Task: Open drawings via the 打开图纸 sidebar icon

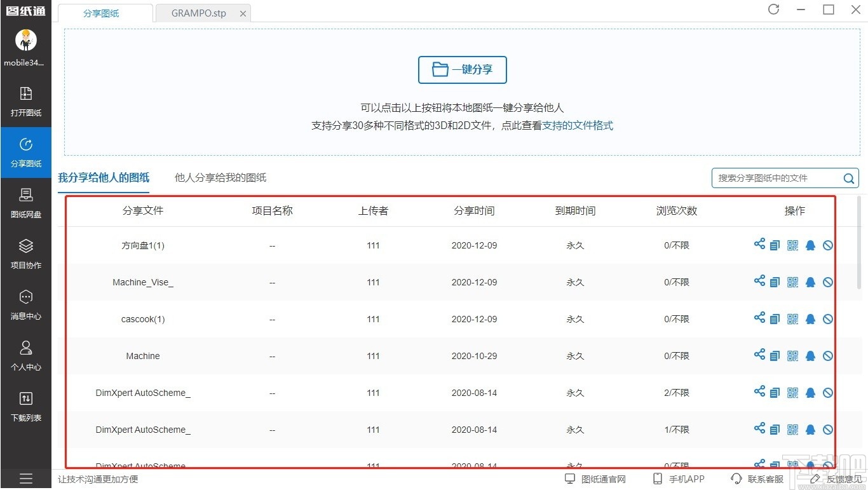Action: click(26, 102)
